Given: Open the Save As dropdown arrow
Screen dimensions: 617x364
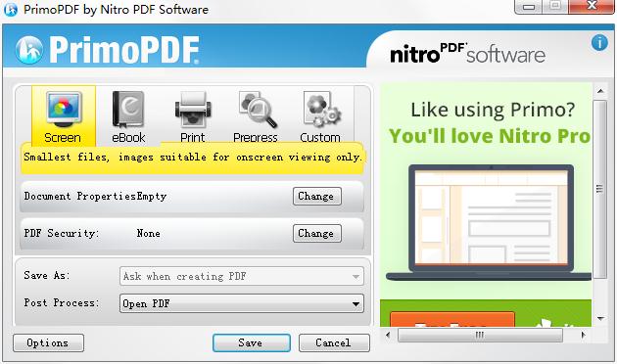Looking at the screenshot, I should tap(356, 276).
